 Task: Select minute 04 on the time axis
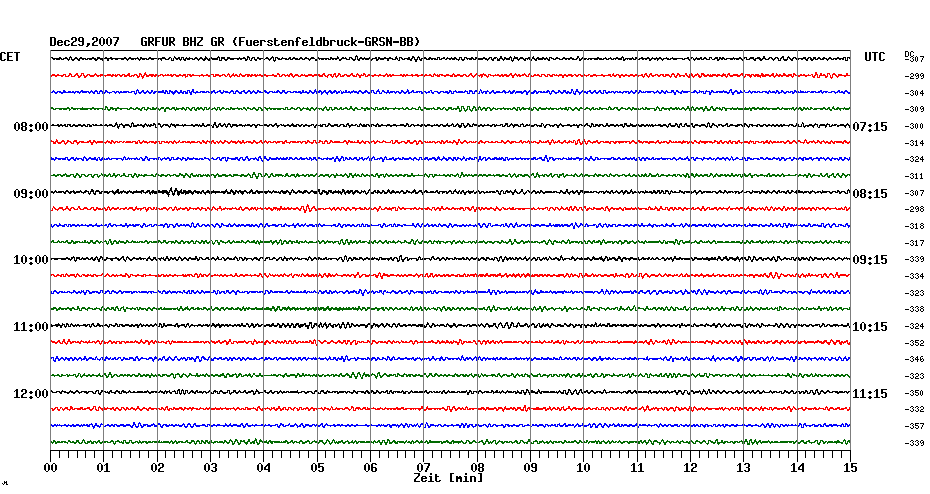point(264,468)
